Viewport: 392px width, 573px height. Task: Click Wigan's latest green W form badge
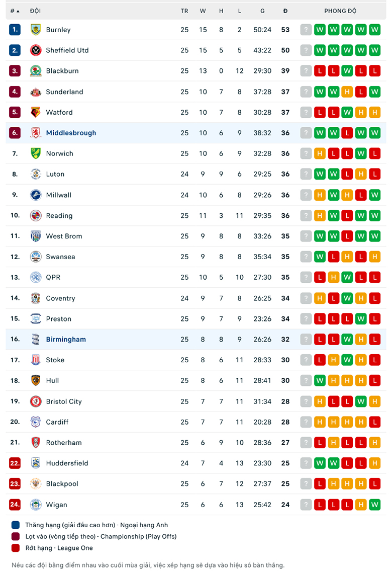[374, 505]
